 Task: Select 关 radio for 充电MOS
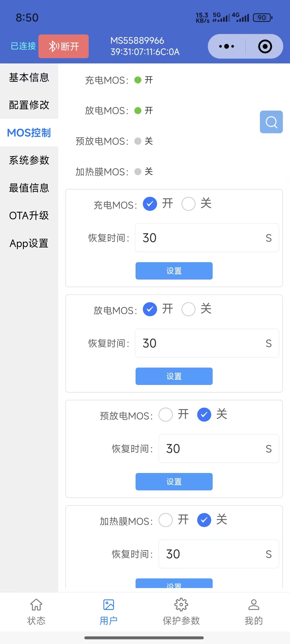click(x=188, y=204)
